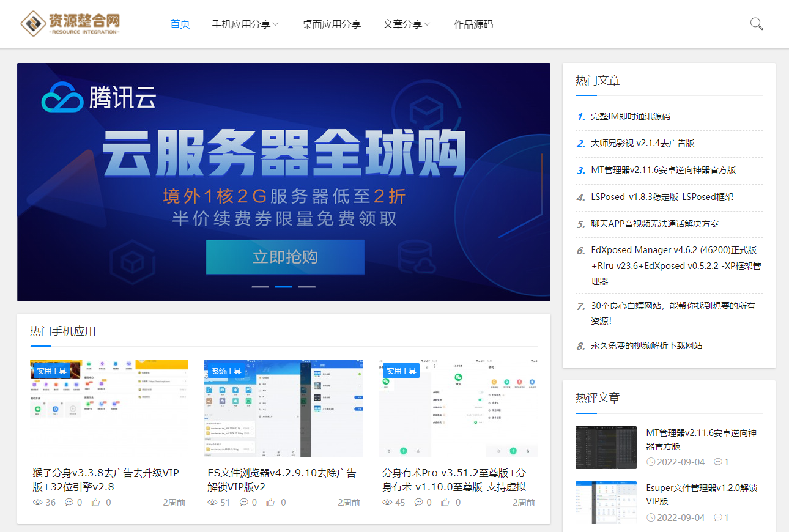Open LSPosed_v1.8.3稳定版 article
Screen dimensions: 789x532
[x=662, y=197]
